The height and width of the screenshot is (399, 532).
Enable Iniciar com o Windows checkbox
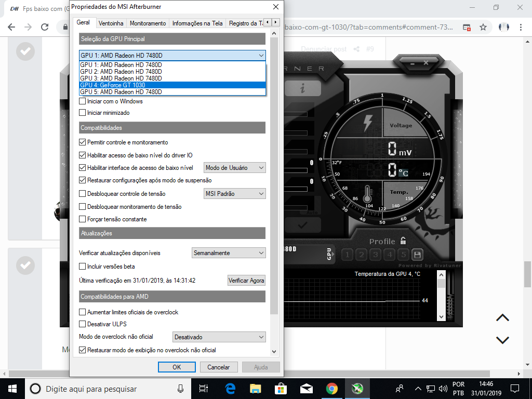pyautogui.click(x=82, y=101)
